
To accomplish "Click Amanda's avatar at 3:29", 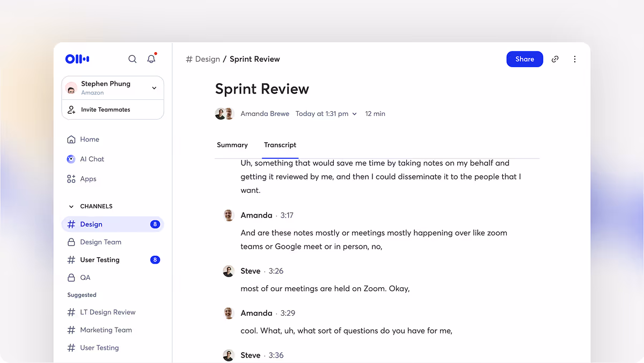I will coord(229,313).
